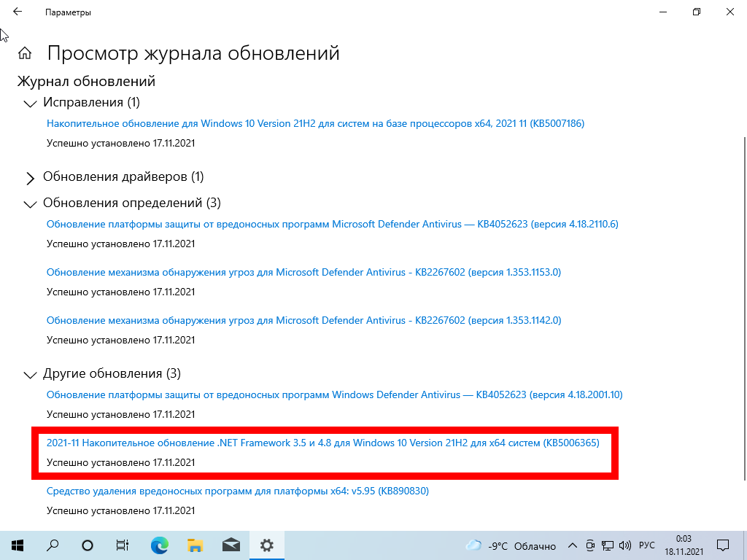The width and height of the screenshot is (747, 560).
Task: Click the Обновления определений (3) heading text
Action: pyautogui.click(x=132, y=203)
